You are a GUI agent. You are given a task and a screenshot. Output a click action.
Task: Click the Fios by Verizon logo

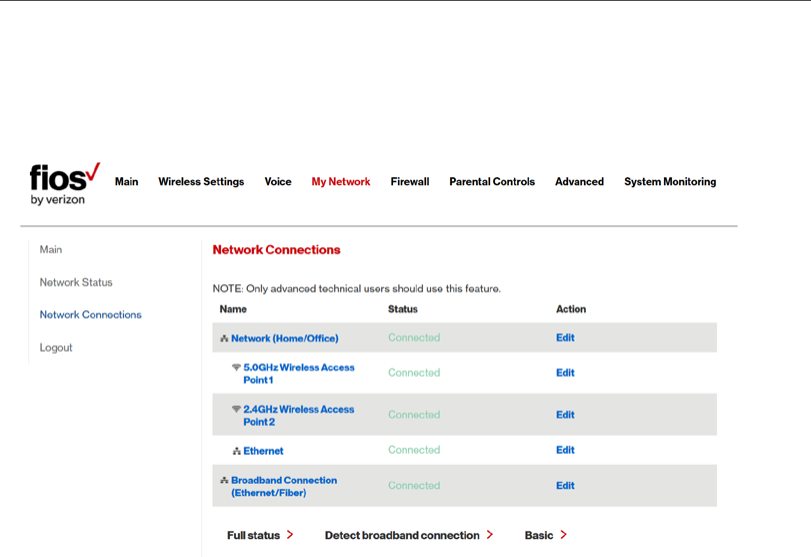pos(65,184)
